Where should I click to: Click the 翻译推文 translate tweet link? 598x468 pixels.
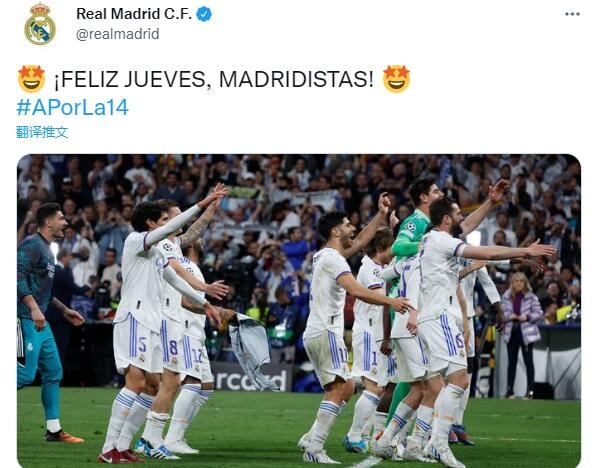click(42, 132)
